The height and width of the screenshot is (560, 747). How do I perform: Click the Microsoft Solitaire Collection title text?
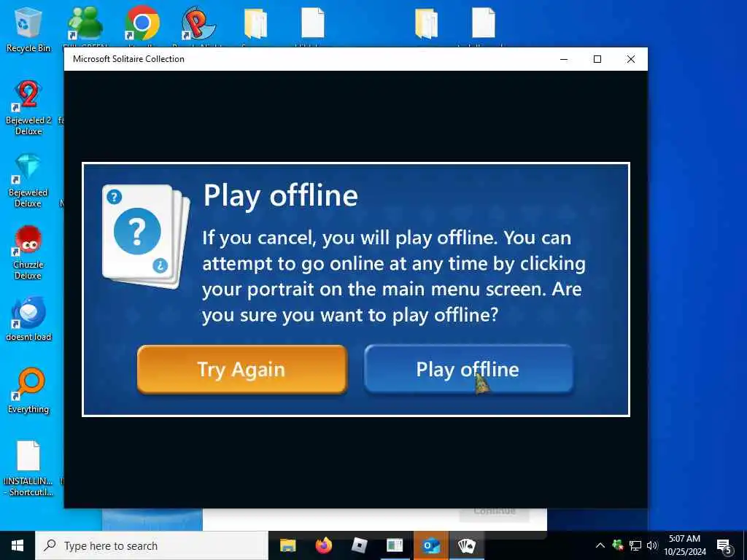click(x=128, y=59)
